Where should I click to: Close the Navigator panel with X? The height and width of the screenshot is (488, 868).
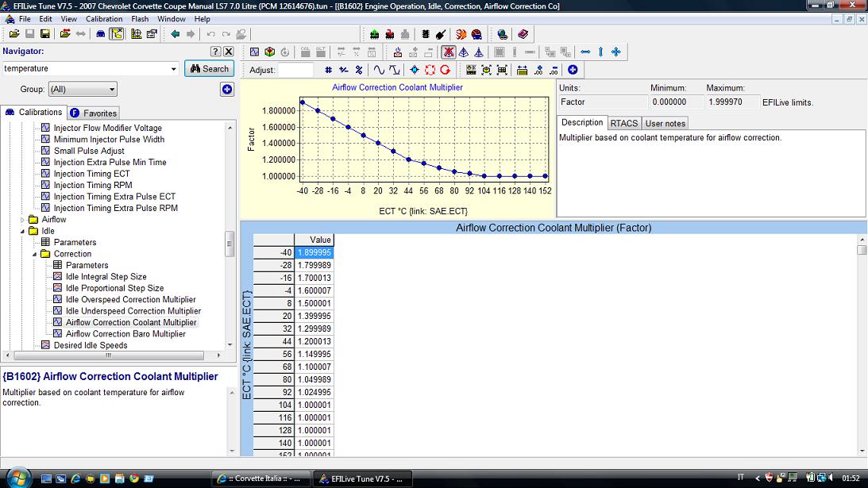pyautogui.click(x=229, y=52)
